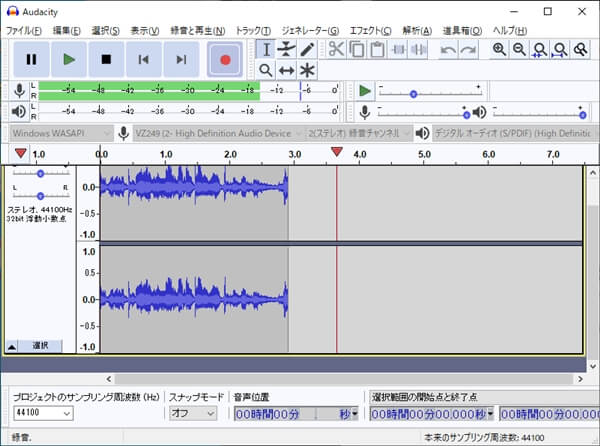600x446 pixels.
Task: Click the Play-at-speed green arrow
Action: click(x=365, y=91)
